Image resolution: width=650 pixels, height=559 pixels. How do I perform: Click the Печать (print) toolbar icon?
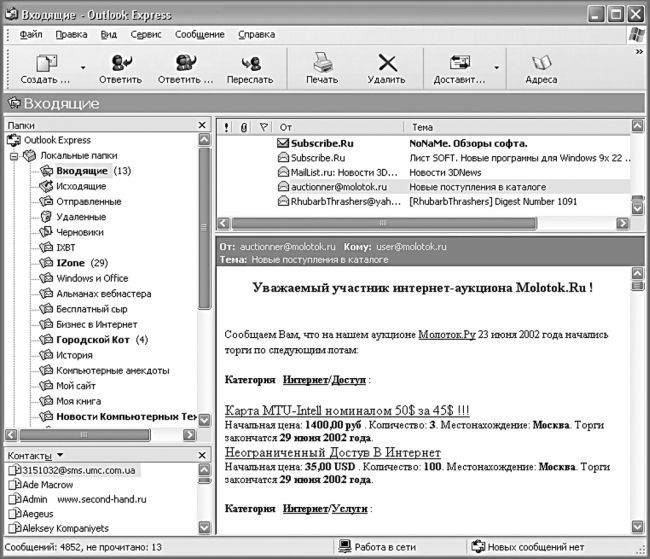tap(321, 64)
